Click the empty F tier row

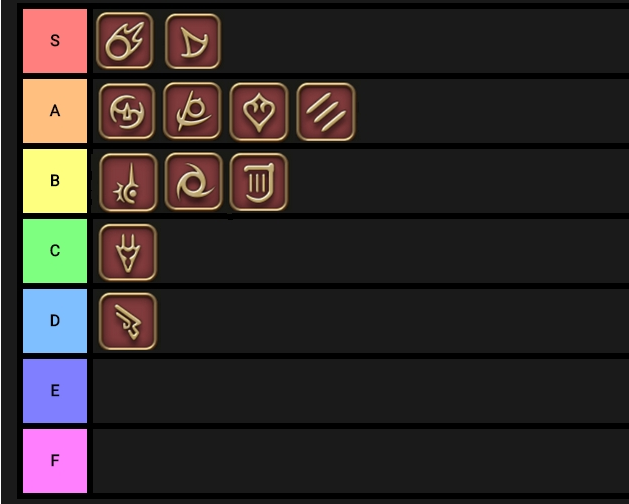coord(360,461)
